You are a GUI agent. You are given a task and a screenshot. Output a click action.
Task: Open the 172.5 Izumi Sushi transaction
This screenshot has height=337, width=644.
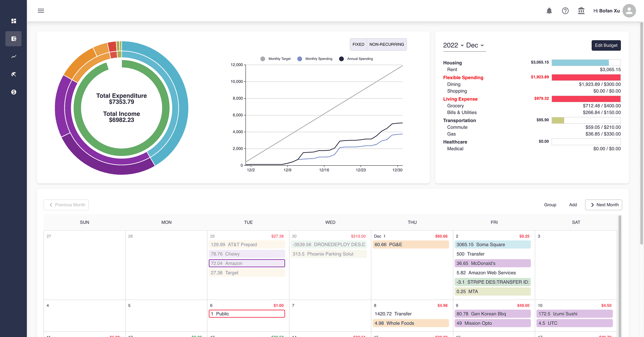pyautogui.click(x=575, y=314)
